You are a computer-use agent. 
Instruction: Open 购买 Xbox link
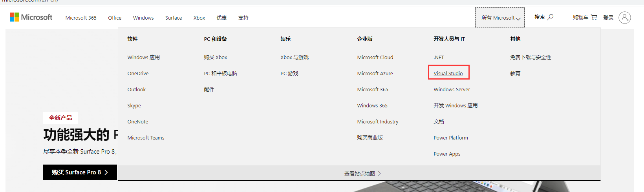point(216,57)
